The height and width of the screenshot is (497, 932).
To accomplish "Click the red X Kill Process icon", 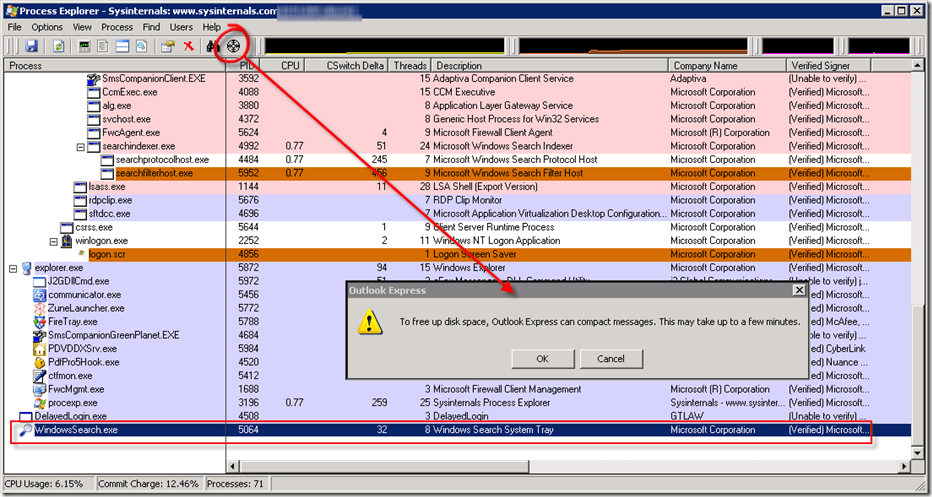I will click(188, 46).
